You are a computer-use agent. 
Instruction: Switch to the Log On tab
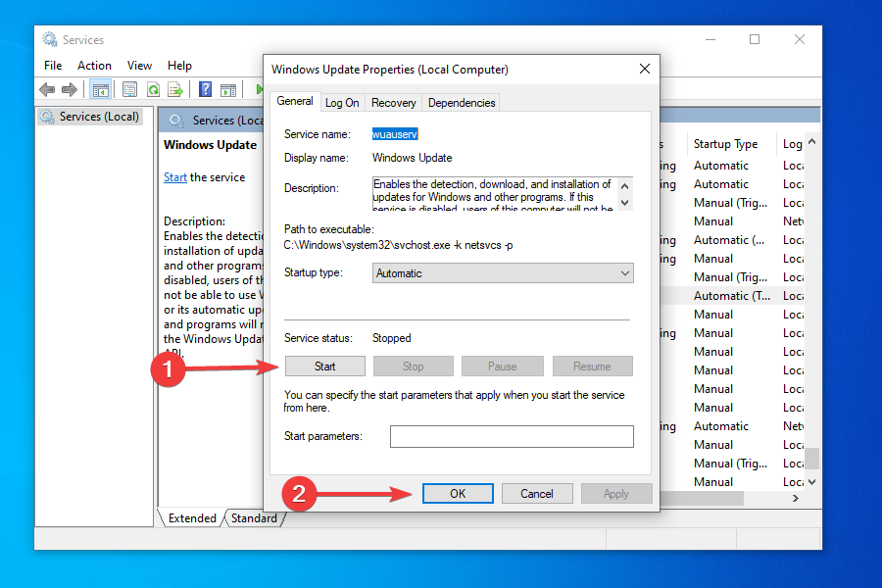[342, 101]
